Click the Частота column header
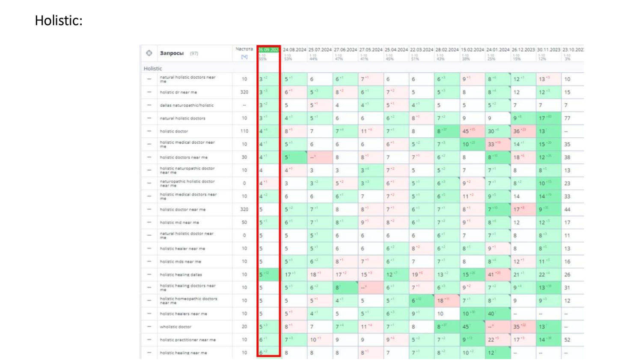The height and width of the screenshot is (364, 642). click(244, 49)
